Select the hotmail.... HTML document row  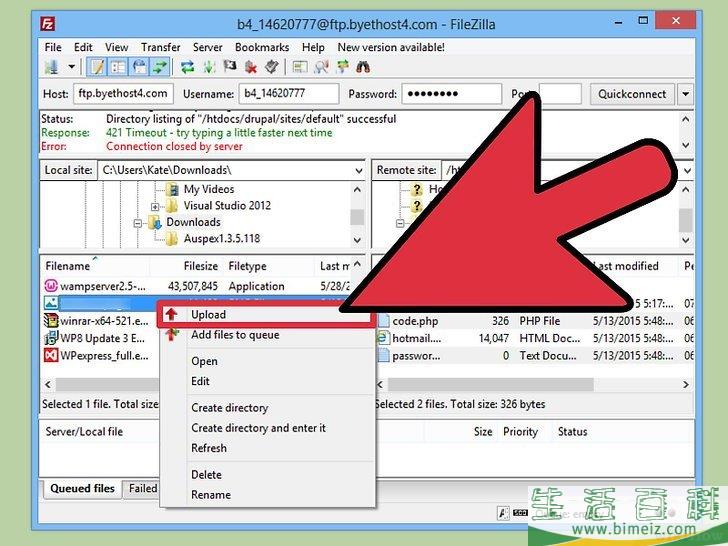(x=535, y=338)
